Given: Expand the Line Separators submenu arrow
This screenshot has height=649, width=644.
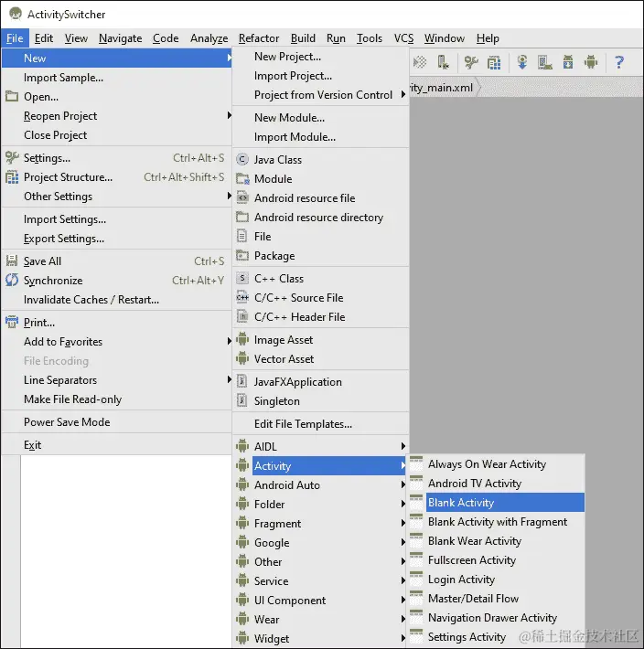Looking at the screenshot, I should point(229,379).
